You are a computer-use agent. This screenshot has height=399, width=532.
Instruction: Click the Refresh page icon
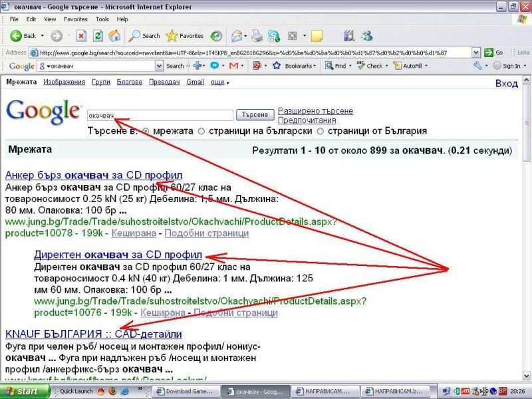pyautogui.click(x=98, y=35)
